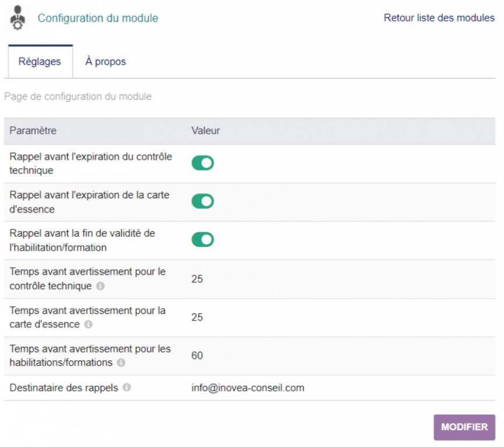Click the habilitations/formations warning value 60
504x447 pixels.
(x=197, y=356)
